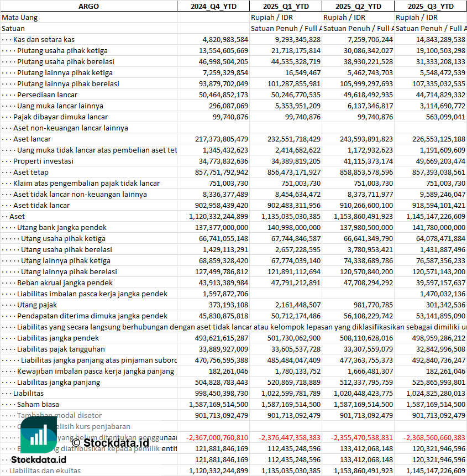
Task: Click the value 16,549,467
Action: pyautogui.click(x=302, y=73)
